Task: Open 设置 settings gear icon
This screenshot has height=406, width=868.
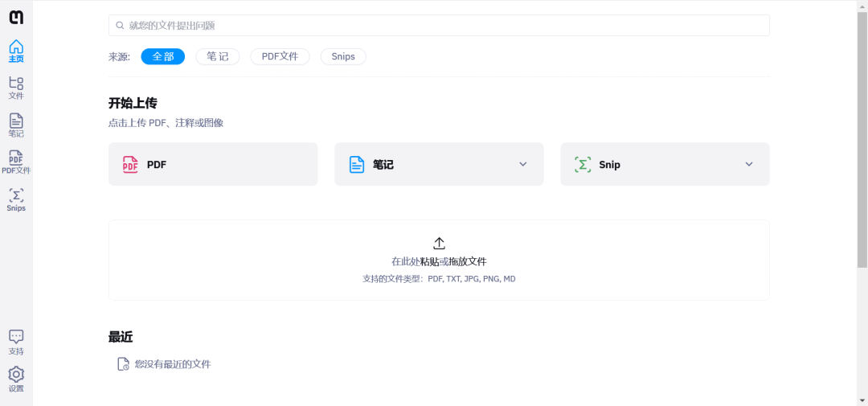Action: [16, 379]
